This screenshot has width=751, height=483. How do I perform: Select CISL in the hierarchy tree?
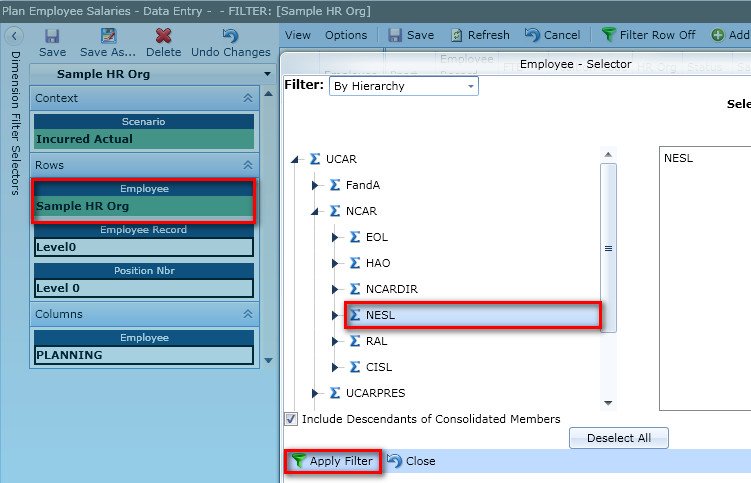click(378, 367)
